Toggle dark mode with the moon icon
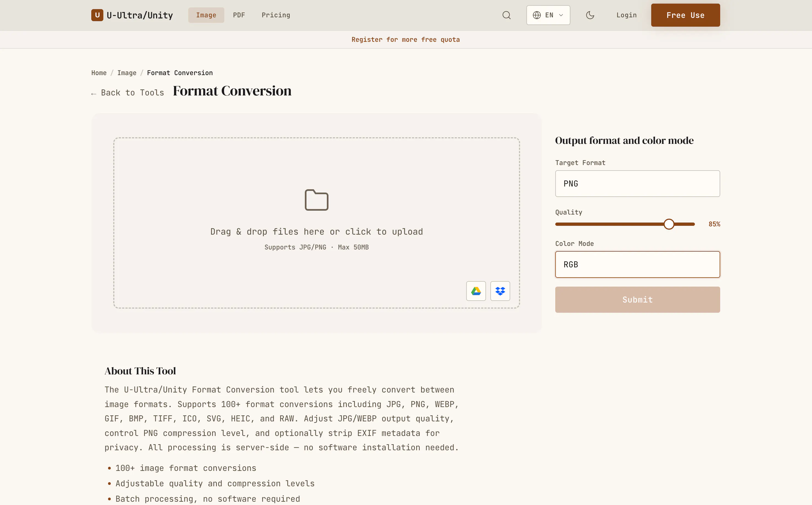This screenshot has width=812, height=505. (590, 15)
